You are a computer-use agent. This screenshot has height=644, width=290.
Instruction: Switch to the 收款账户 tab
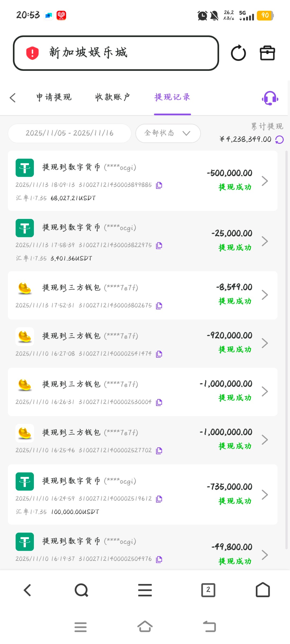(x=113, y=97)
